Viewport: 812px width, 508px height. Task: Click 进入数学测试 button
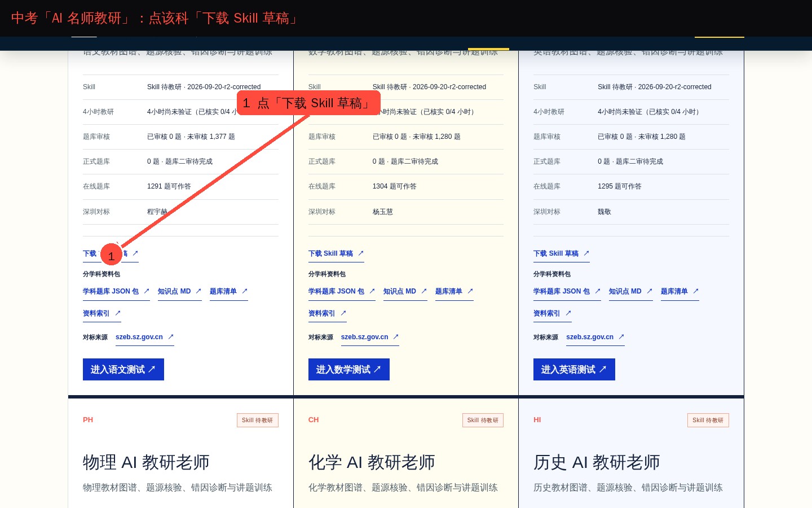click(x=349, y=370)
